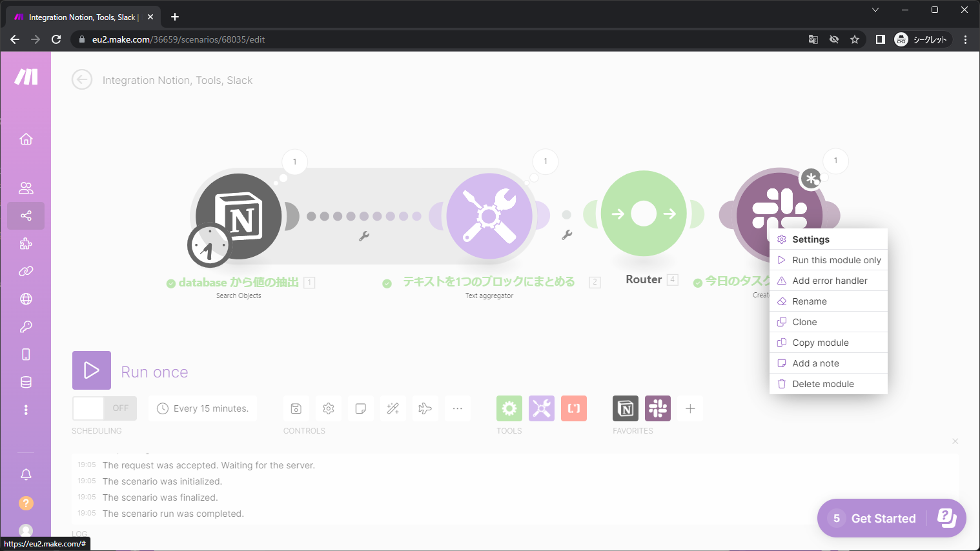Select Delete module in the context menu

click(x=828, y=384)
